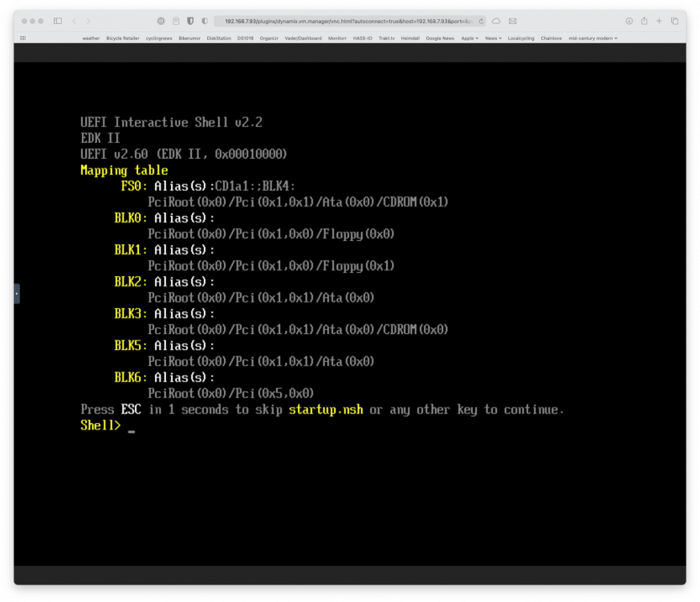This screenshot has height=602, width=700.
Task: Reload the page with the refresh icon
Action: (482, 21)
